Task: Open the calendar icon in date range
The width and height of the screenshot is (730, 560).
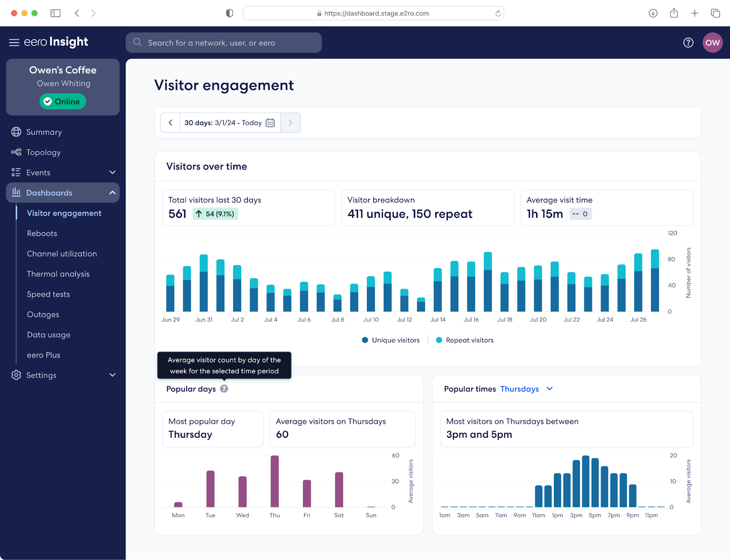Action: pyautogui.click(x=270, y=123)
